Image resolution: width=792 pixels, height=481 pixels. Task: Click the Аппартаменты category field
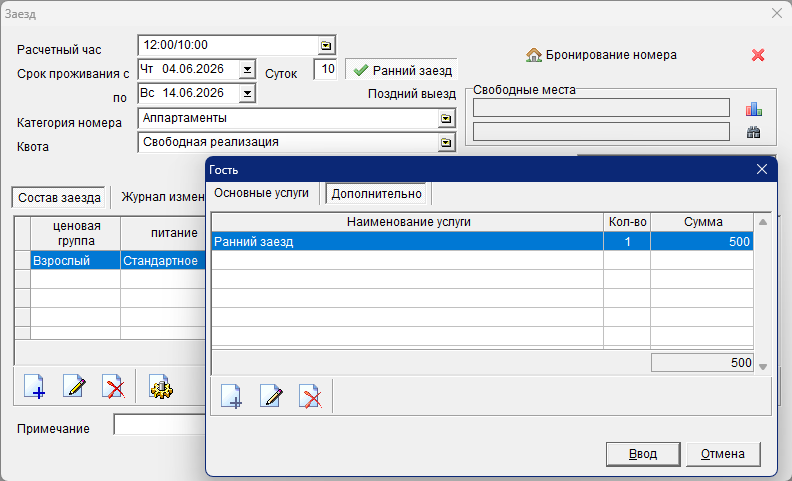tap(288, 118)
